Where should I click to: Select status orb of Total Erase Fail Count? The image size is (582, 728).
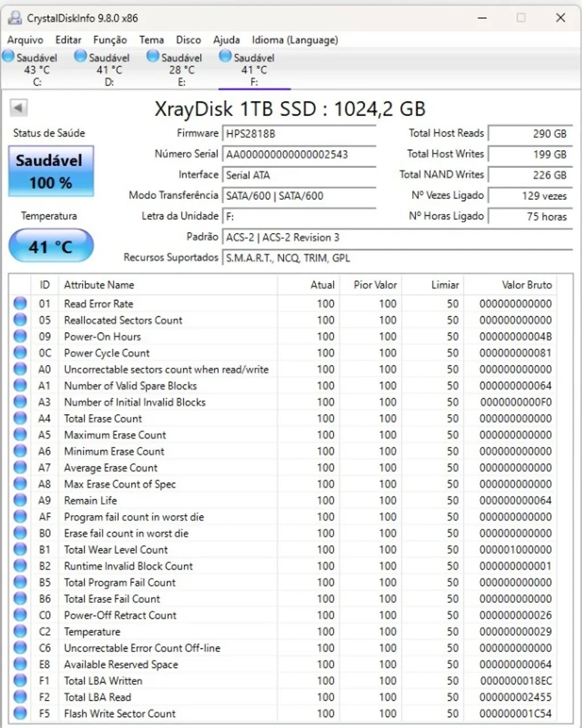click(x=20, y=598)
